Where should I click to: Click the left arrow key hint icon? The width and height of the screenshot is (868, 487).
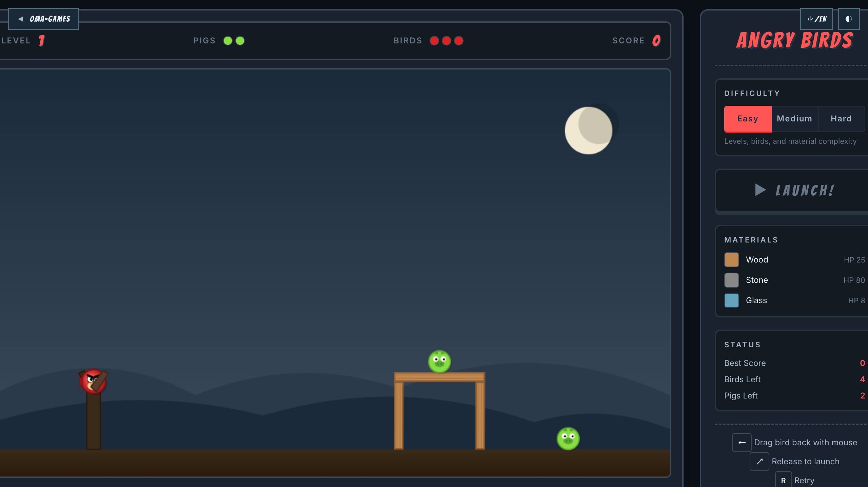point(742,443)
